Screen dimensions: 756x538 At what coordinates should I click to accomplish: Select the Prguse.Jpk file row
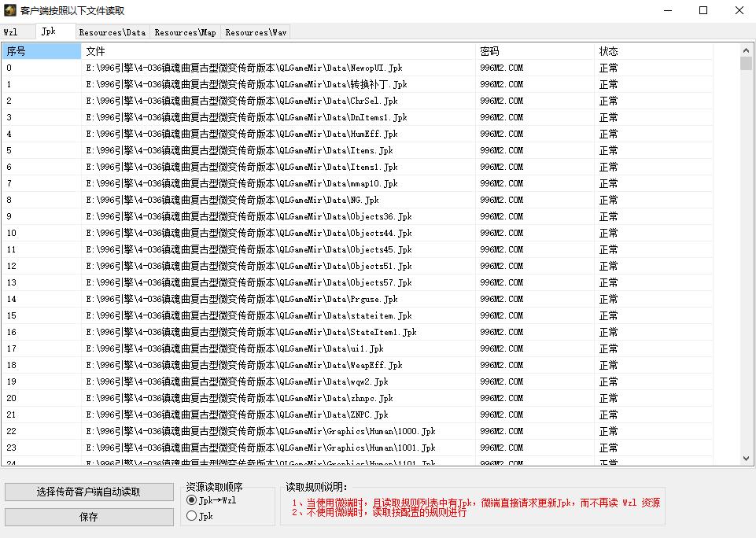click(x=357, y=299)
